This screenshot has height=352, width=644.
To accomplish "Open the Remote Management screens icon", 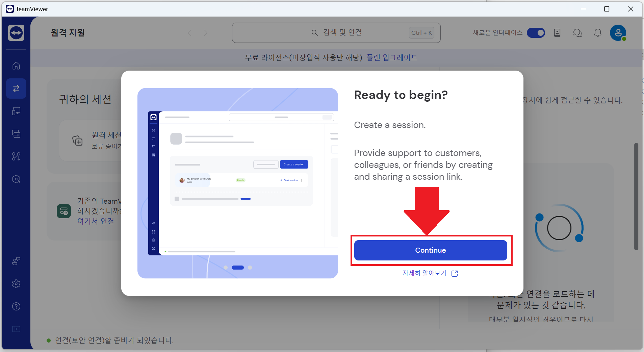I will pos(16,133).
